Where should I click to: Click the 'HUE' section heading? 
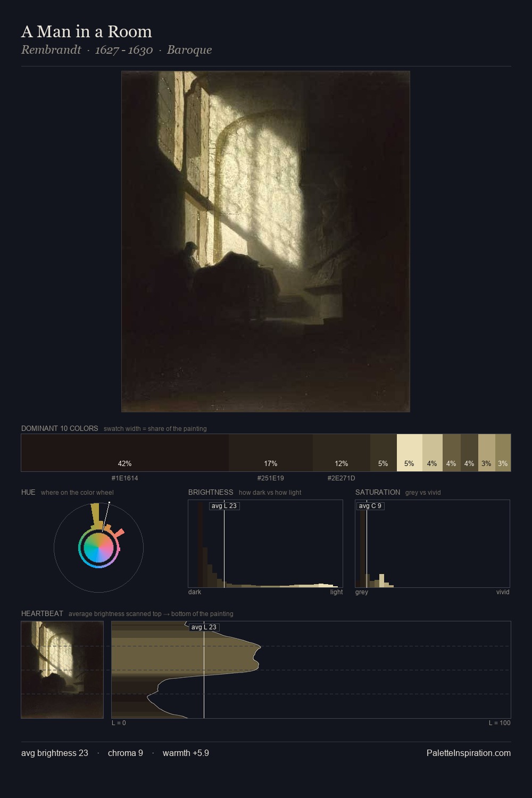[28, 492]
